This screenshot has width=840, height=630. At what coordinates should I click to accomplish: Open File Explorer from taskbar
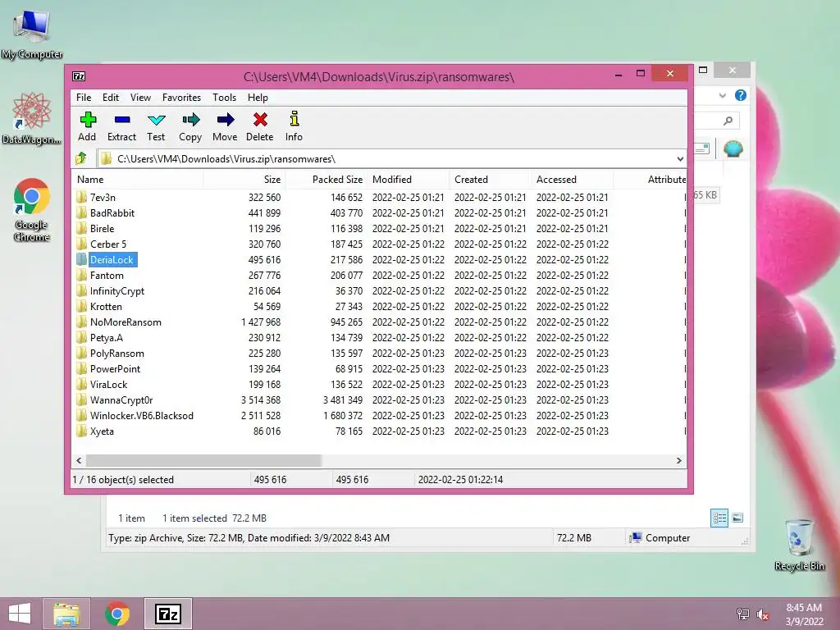click(66, 614)
